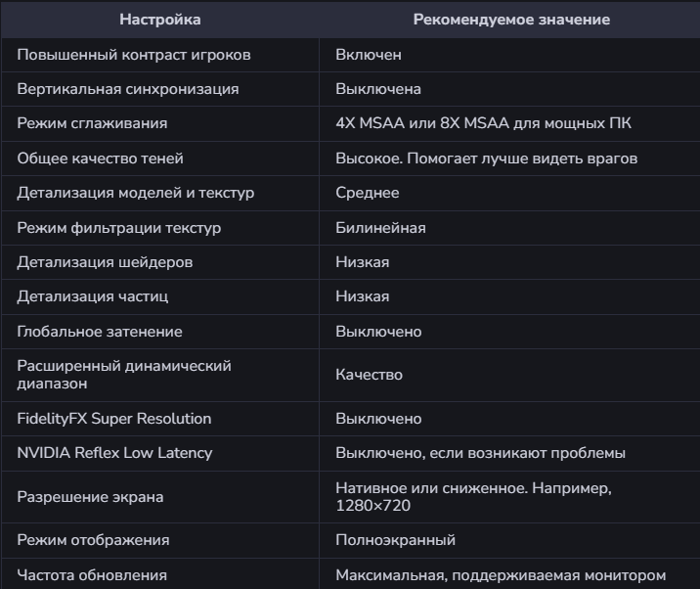The height and width of the screenshot is (589, 700).
Task: Click the "Качество" value cell
Action: click(x=369, y=375)
